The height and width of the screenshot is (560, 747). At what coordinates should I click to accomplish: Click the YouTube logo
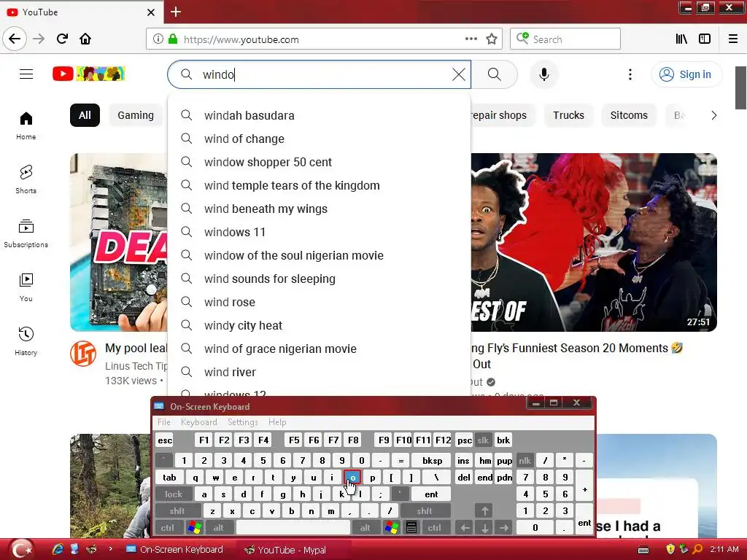click(88, 74)
